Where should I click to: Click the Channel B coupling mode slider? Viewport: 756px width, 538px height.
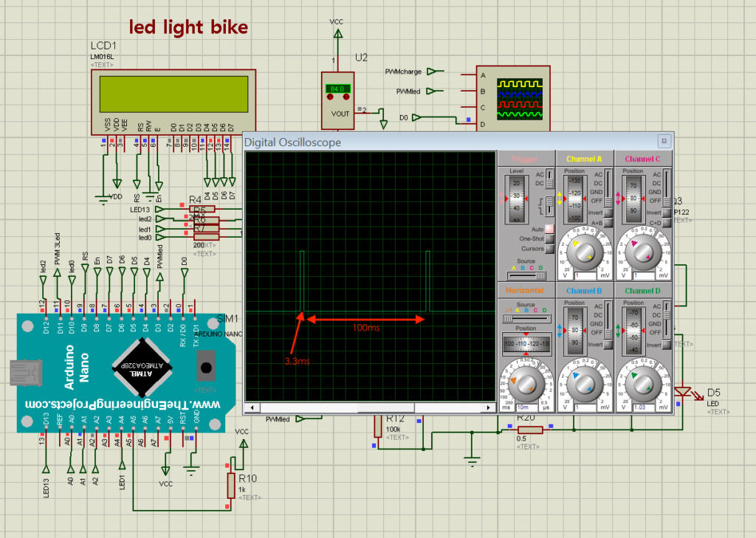pos(608,320)
